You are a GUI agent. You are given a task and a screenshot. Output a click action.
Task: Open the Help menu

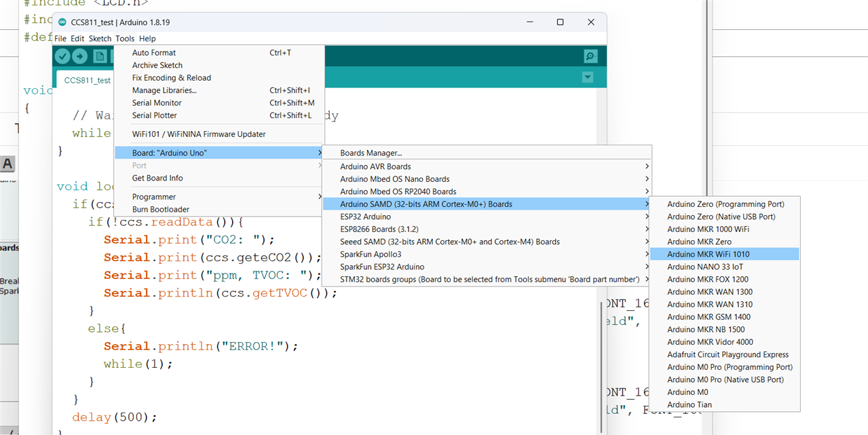click(x=147, y=39)
